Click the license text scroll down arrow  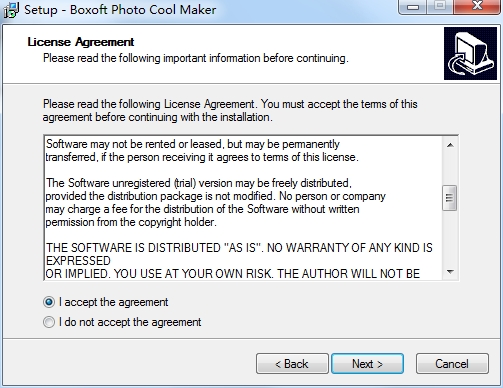coord(450,272)
